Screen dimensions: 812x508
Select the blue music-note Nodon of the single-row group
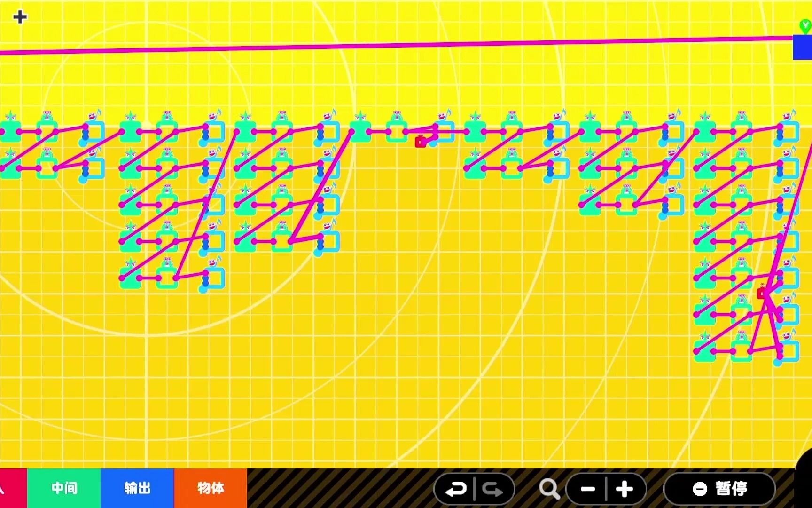pyautogui.click(x=443, y=129)
